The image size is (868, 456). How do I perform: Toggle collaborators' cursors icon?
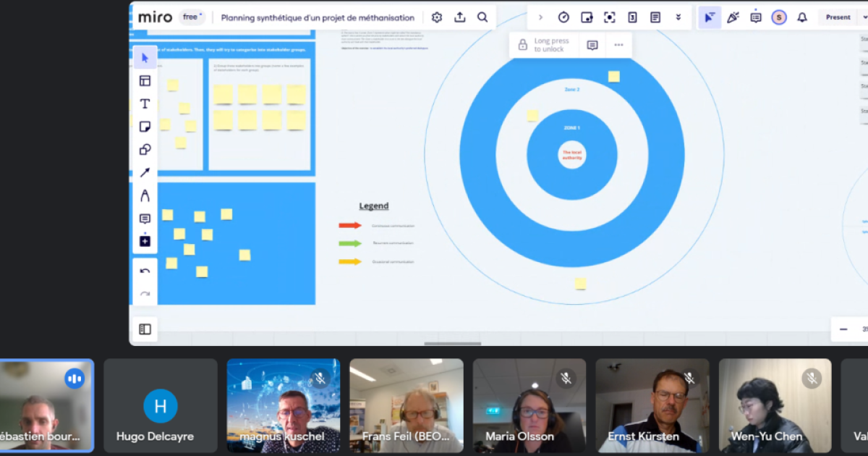coord(710,17)
